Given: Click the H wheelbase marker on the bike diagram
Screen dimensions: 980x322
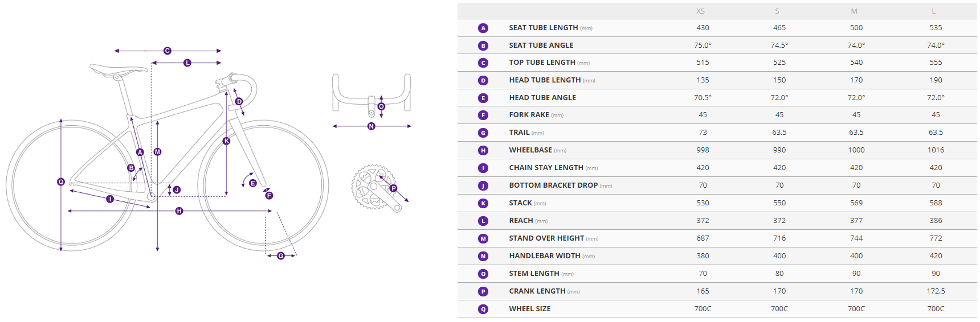Looking at the screenshot, I should pos(179,211).
